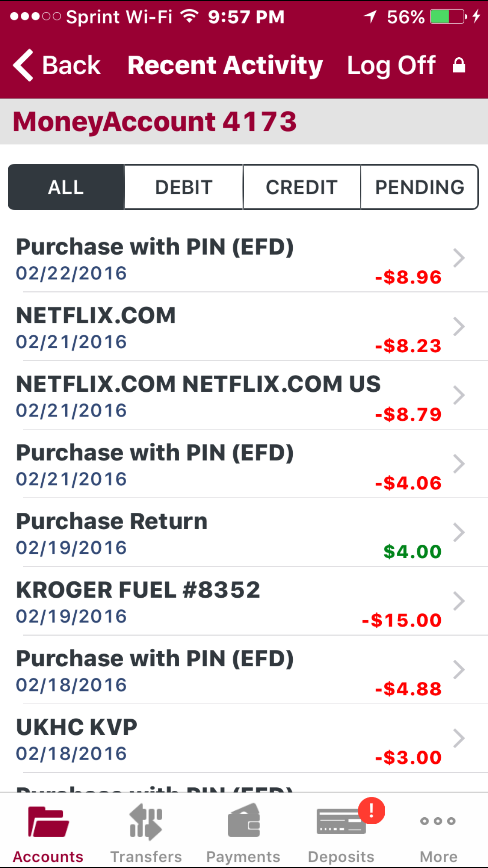
Task: Select the ALL filter segment
Action: pos(66,187)
